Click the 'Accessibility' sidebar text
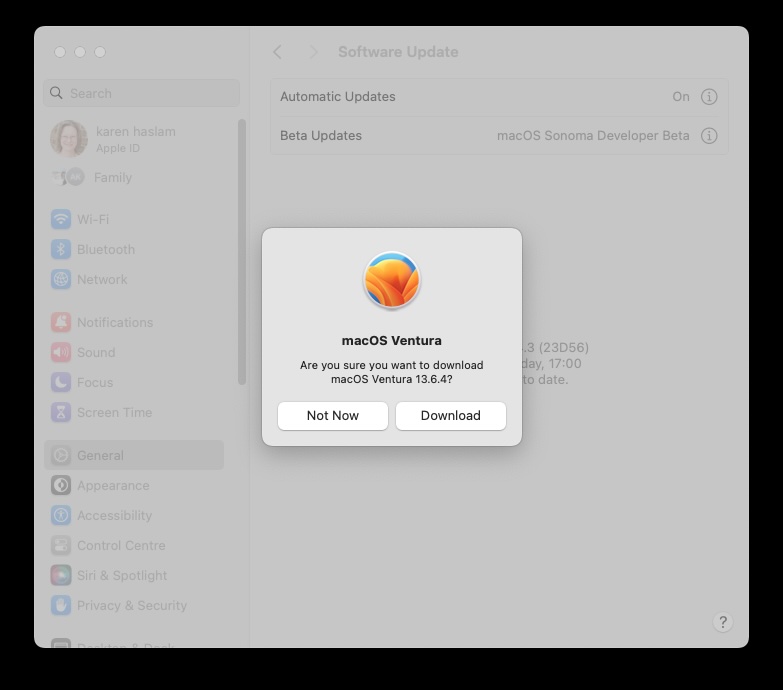783x690 pixels. point(114,515)
